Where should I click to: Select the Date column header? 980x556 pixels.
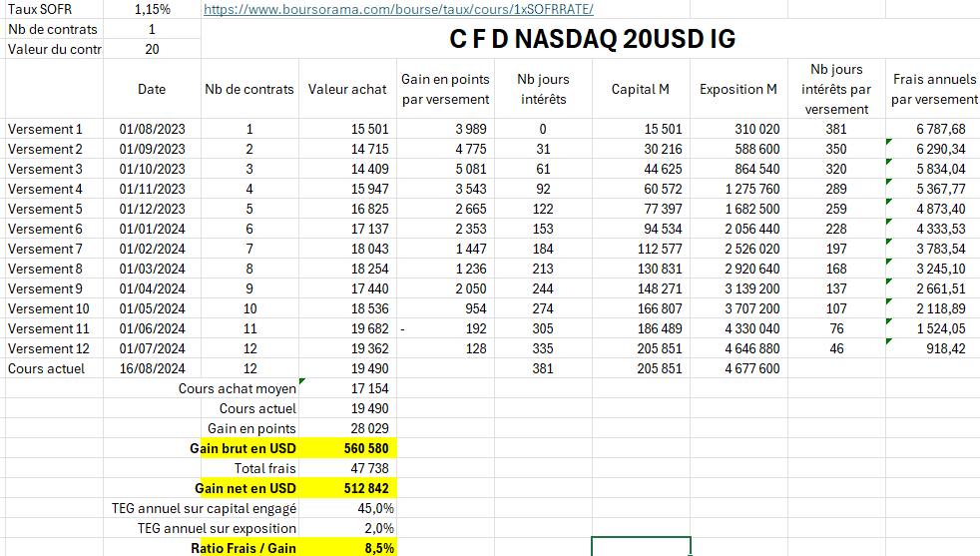[152, 90]
